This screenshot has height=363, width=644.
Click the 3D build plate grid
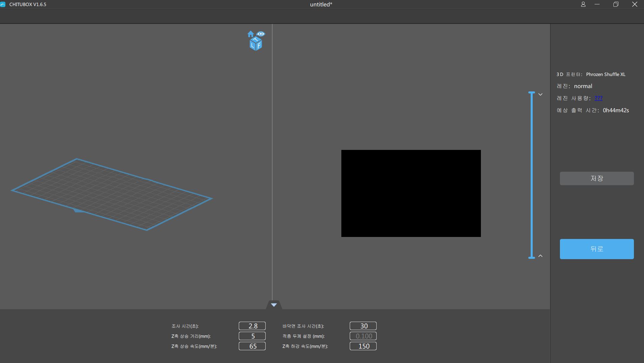tap(112, 194)
